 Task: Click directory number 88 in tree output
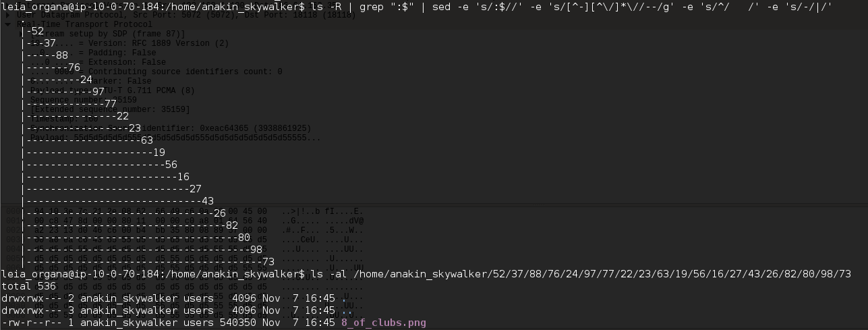[x=63, y=55]
